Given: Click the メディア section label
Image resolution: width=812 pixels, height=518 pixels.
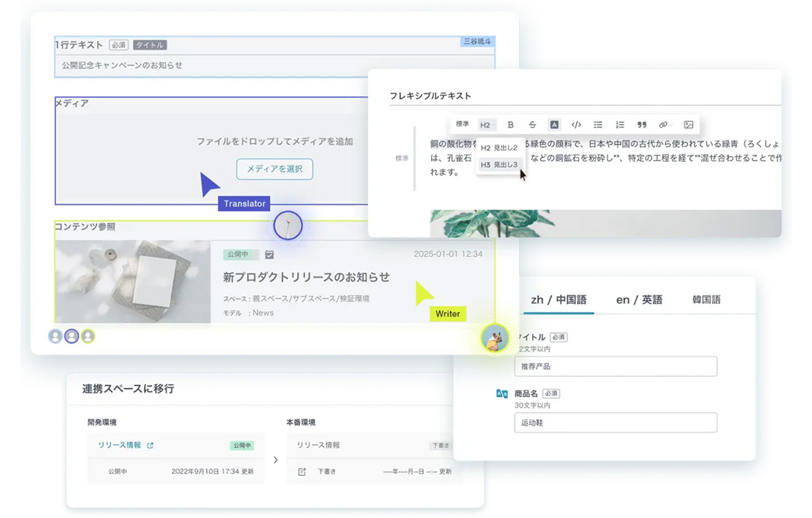Looking at the screenshot, I should 72,103.
